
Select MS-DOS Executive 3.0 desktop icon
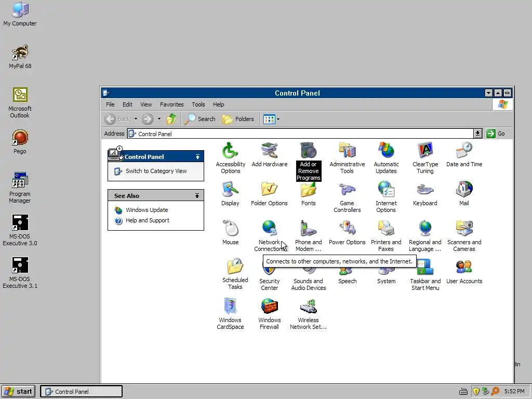tap(20, 230)
